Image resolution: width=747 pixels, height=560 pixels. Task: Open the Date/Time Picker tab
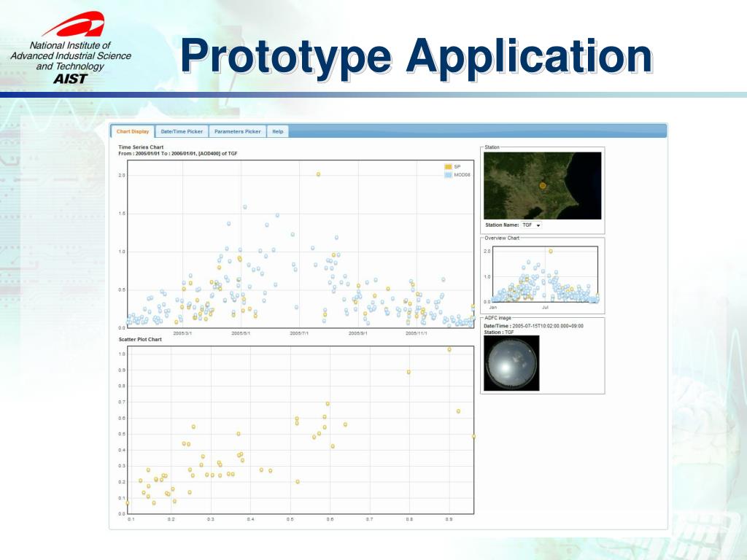click(182, 131)
